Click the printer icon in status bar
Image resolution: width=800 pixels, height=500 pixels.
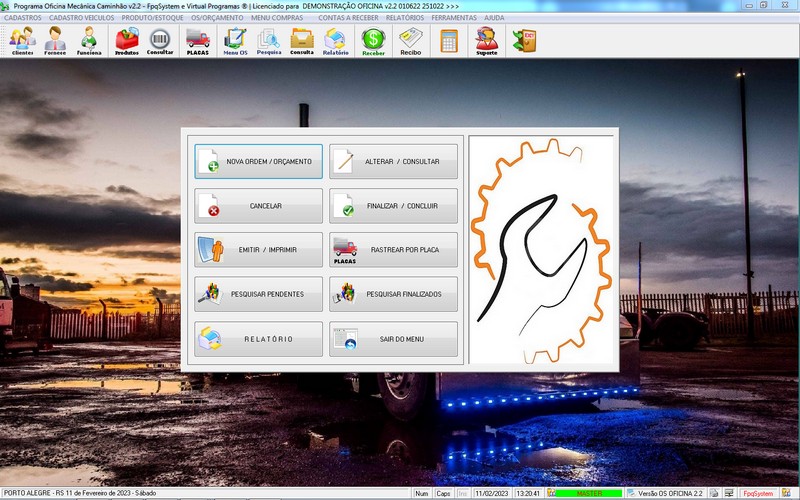[x=714, y=493]
